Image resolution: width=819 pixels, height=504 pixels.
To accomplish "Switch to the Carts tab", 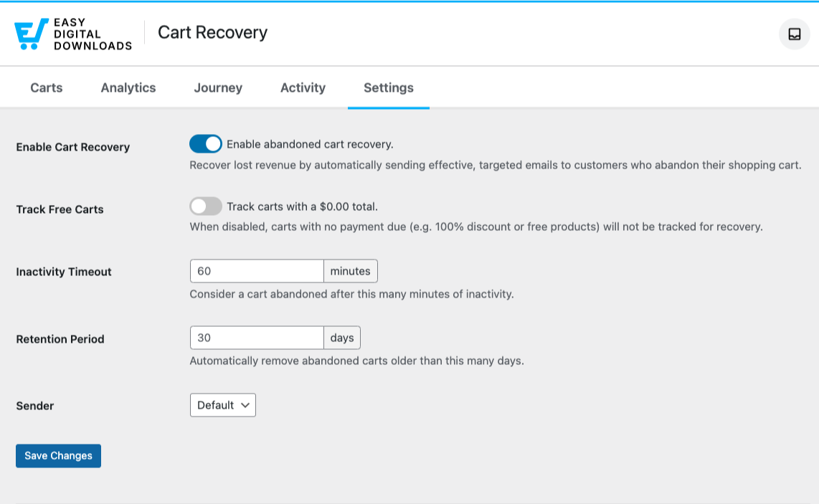I will pyautogui.click(x=47, y=87).
